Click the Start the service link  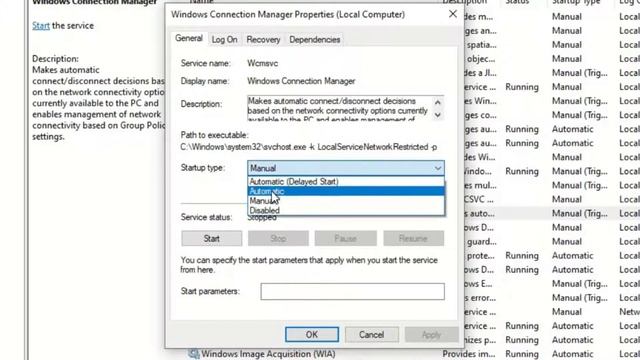pyautogui.click(x=41, y=25)
